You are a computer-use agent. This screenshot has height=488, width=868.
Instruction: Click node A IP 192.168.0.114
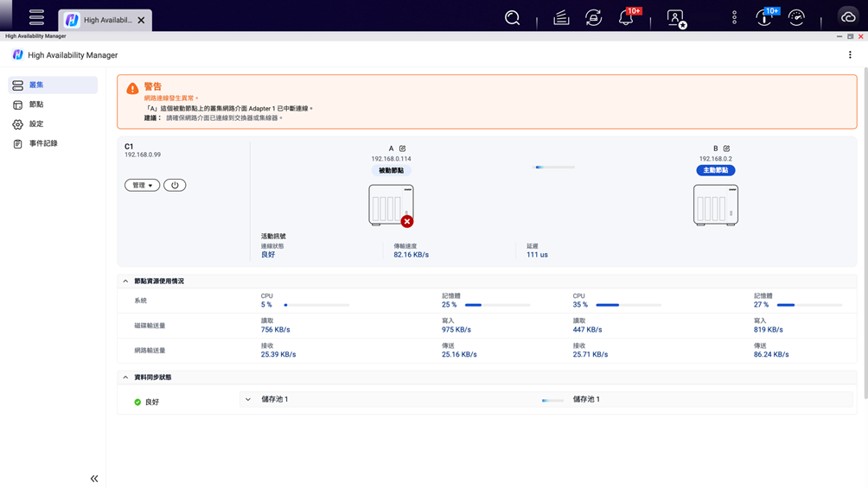391,159
